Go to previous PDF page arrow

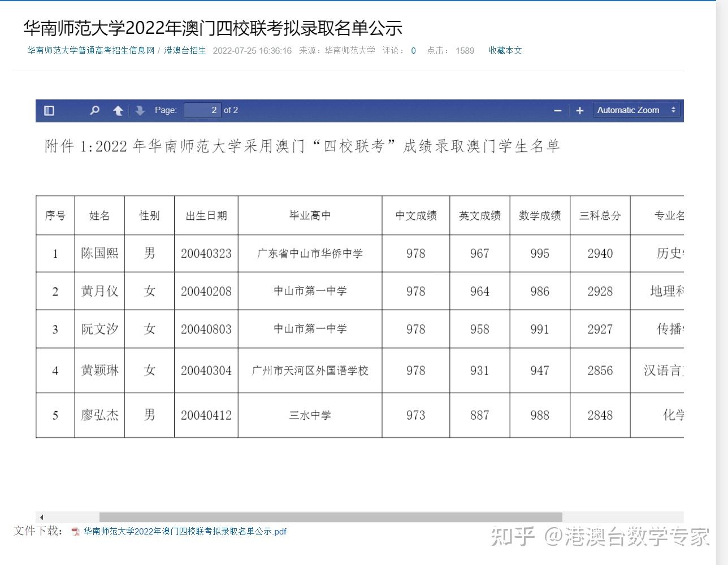click(x=118, y=110)
